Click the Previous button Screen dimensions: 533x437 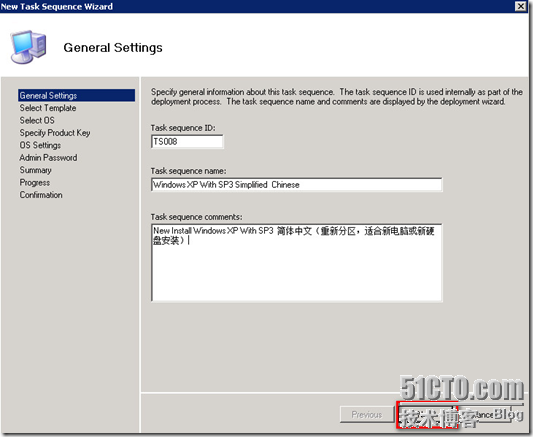[366, 415]
